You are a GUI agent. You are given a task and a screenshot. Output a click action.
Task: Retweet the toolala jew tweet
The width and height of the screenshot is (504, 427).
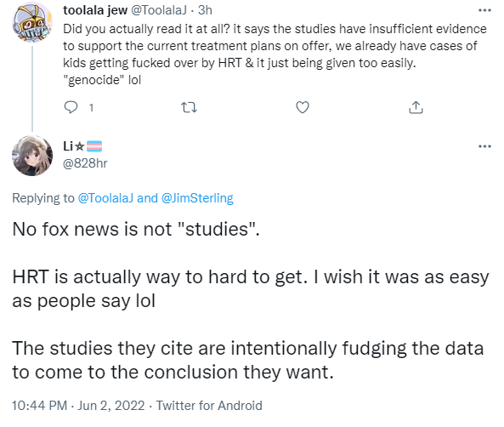pyautogui.click(x=189, y=107)
